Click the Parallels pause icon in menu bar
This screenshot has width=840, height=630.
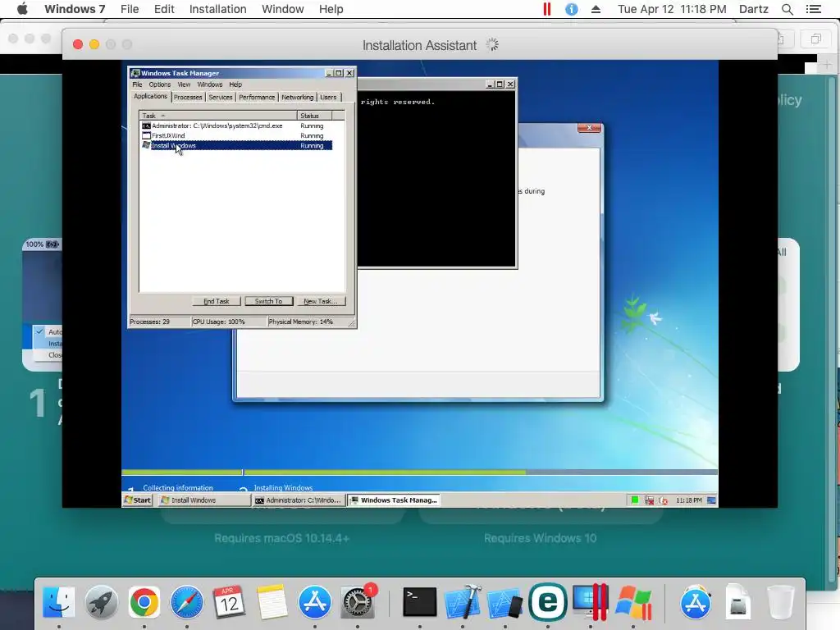546,9
